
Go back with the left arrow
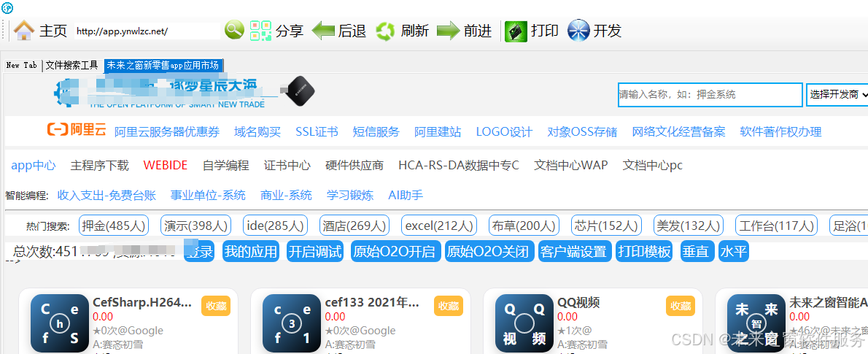click(x=323, y=31)
